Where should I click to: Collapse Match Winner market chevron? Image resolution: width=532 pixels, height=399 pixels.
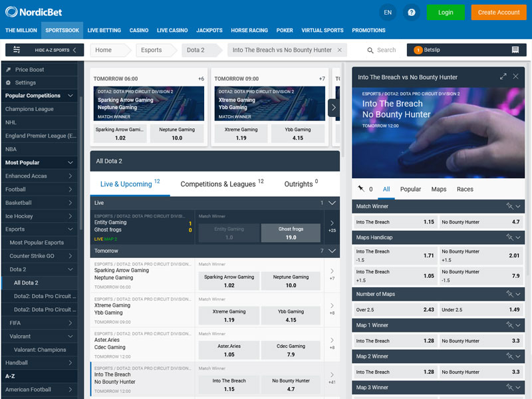coord(518,206)
